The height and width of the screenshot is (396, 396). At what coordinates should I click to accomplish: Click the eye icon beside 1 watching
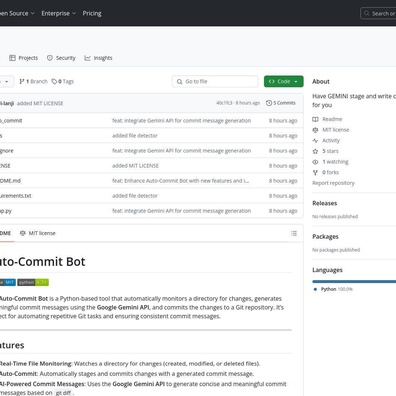(x=315, y=162)
